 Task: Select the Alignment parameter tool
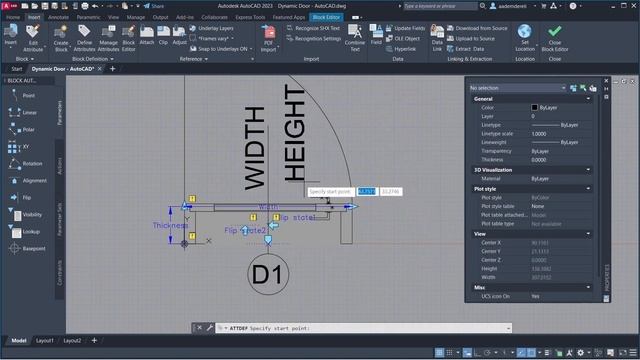(x=28, y=180)
